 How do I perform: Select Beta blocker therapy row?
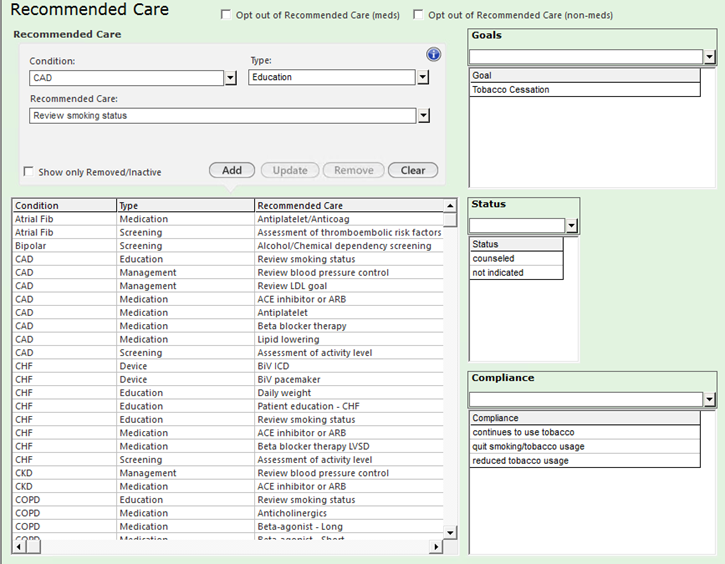(x=228, y=326)
